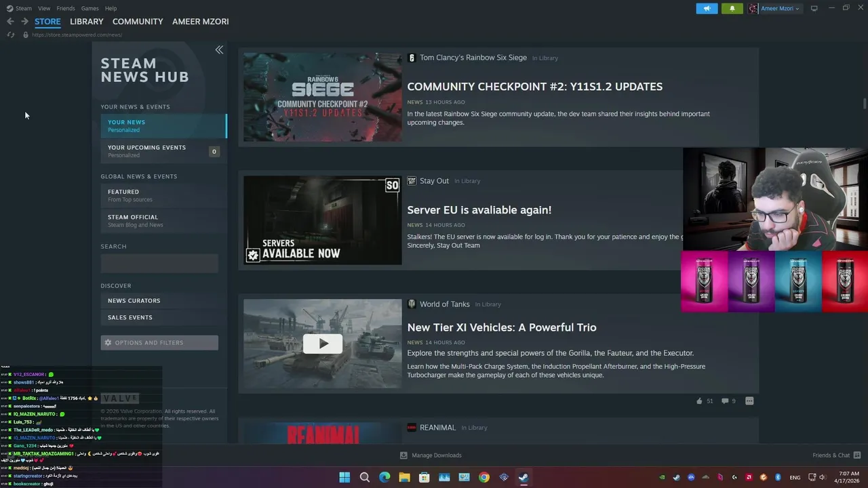Image resolution: width=868 pixels, height=488 pixels.
Task: Open File Explorer from taskbar
Action: (x=404, y=477)
